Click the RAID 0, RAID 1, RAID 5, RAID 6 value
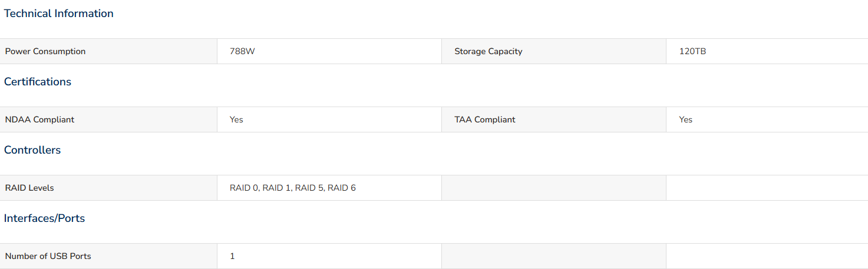 click(x=293, y=188)
